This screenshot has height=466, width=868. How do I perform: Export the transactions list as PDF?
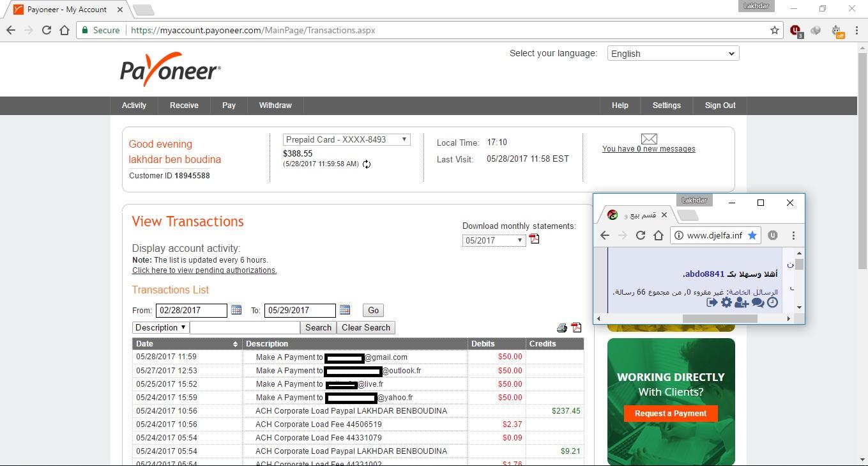[x=576, y=327]
